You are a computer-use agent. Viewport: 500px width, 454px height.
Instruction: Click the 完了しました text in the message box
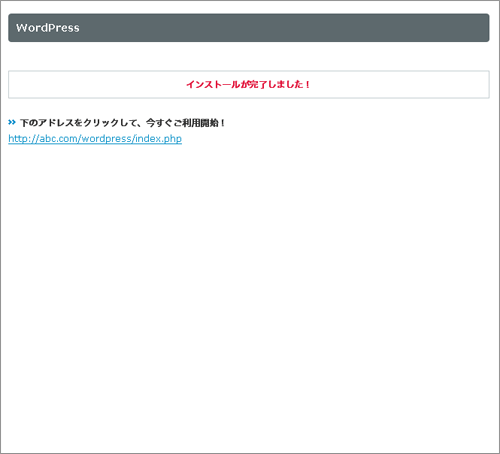(x=276, y=84)
